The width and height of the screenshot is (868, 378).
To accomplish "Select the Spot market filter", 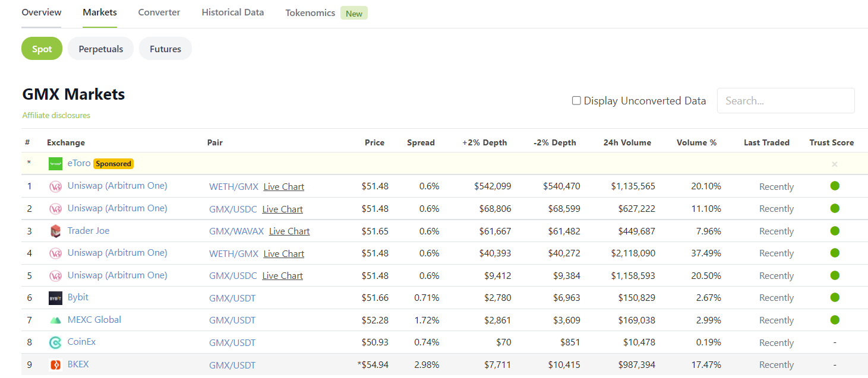I will 42,49.
